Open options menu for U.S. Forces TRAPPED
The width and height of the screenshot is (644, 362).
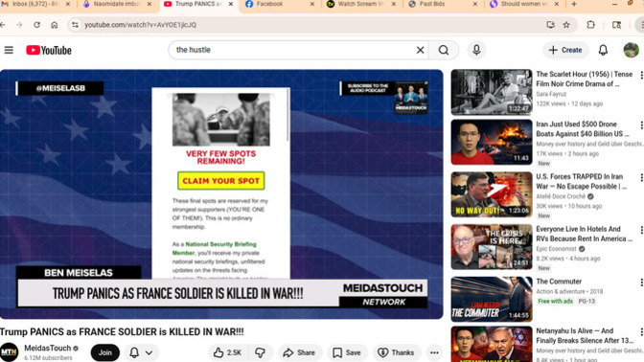641,178
